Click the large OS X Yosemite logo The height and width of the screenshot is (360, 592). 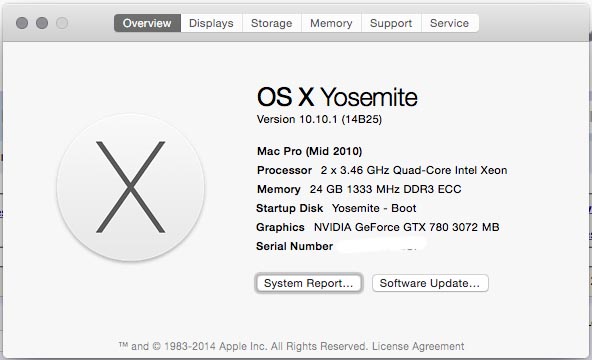131,187
